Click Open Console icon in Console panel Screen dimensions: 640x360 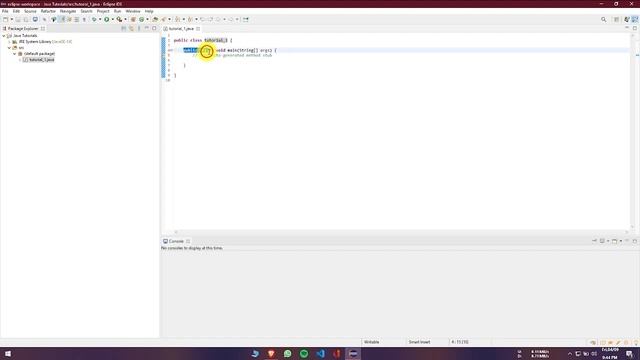pyautogui.click(x=614, y=241)
